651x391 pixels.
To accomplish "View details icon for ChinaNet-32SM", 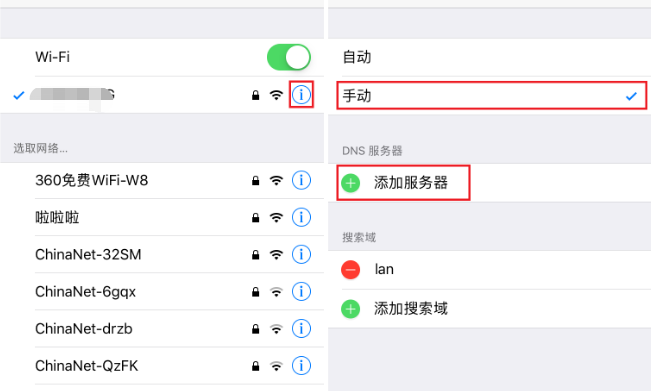I will tap(301, 254).
